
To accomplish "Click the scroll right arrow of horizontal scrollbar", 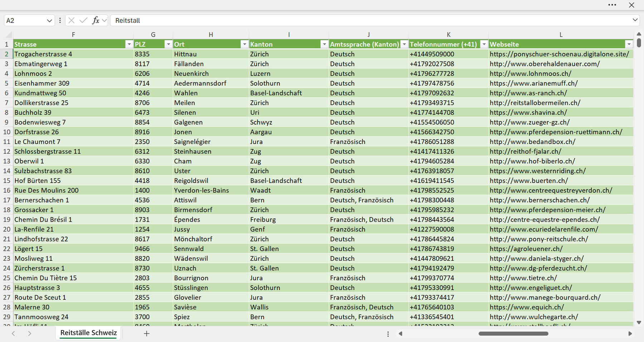I will point(630,334).
